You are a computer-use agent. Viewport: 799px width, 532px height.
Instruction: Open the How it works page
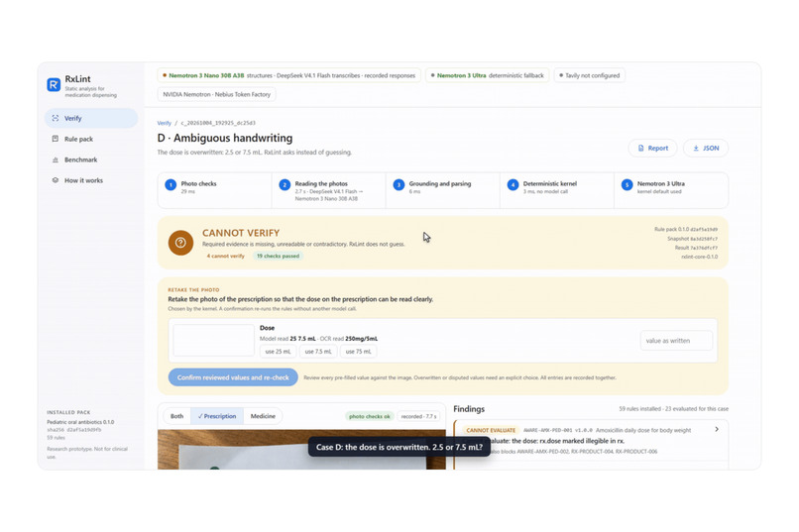coord(91,180)
